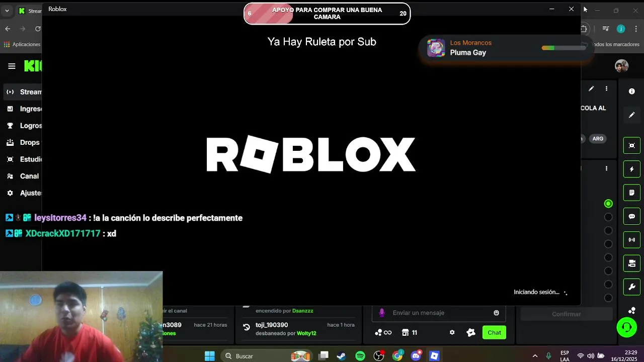Screen dimensions: 644x362
Task: Open Ajustes in the Kick sidebar
Action: tap(24, 193)
